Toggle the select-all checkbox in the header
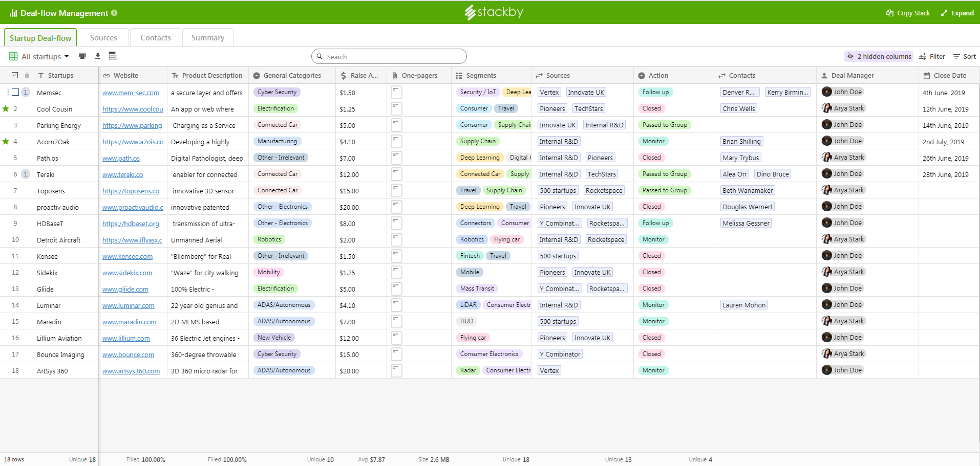 (15, 75)
